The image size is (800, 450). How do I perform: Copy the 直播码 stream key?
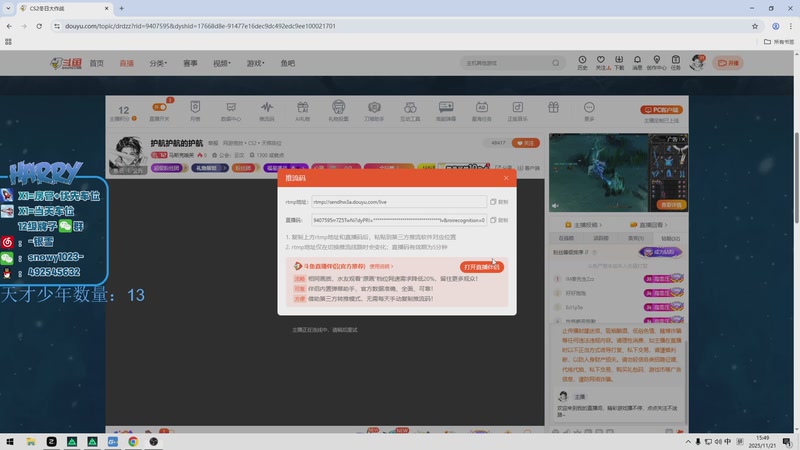499,220
